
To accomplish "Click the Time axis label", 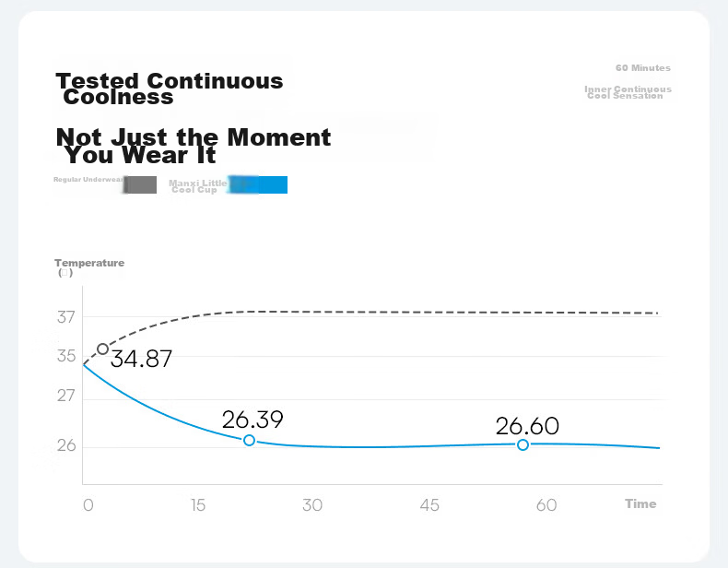I will click(x=640, y=503).
